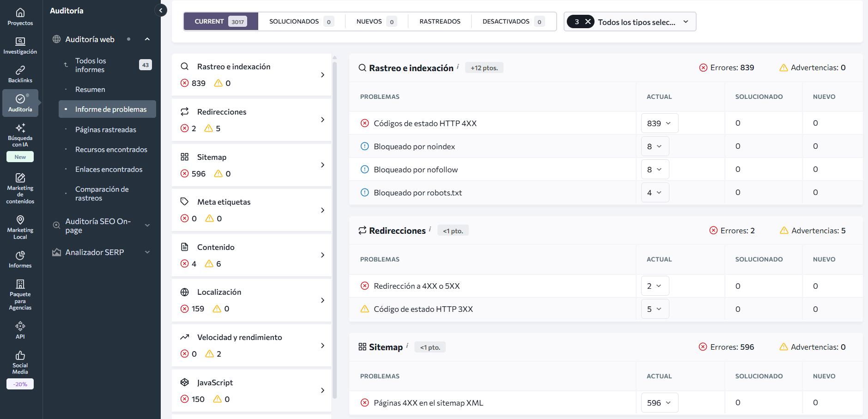Expand the 839 dropdown for HTTP 4XX codes
The height and width of the screenshot is (419, 868).
point(659,123)
